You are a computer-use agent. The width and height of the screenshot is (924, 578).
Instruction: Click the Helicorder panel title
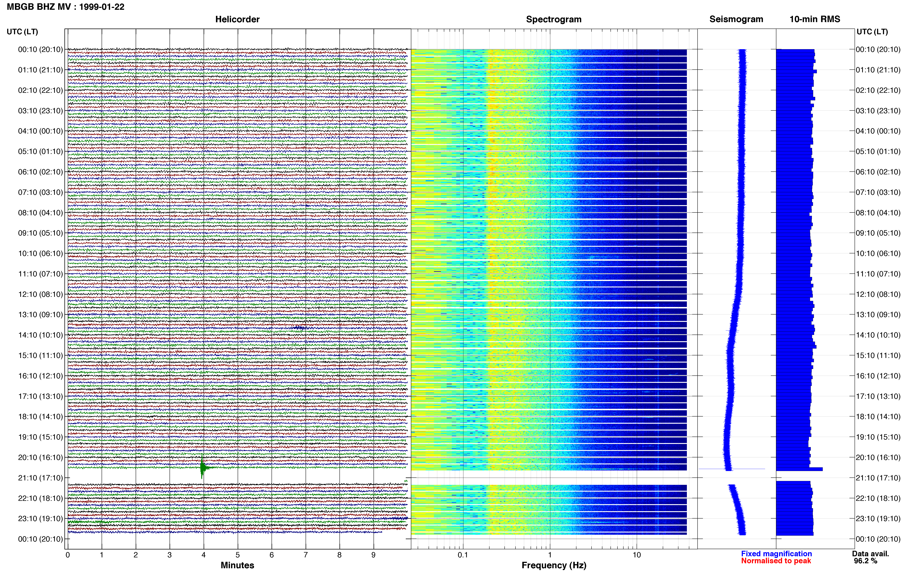coord(237,19)
